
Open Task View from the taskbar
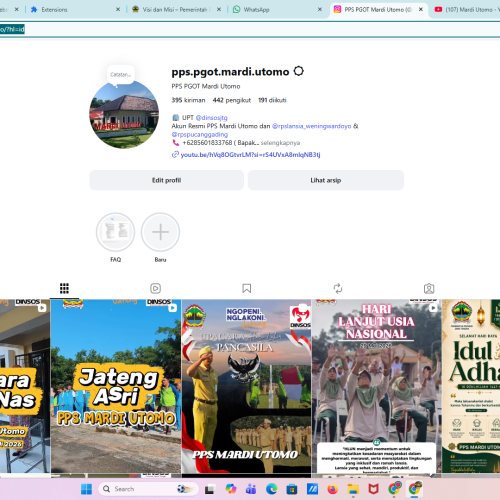[209, 489]
